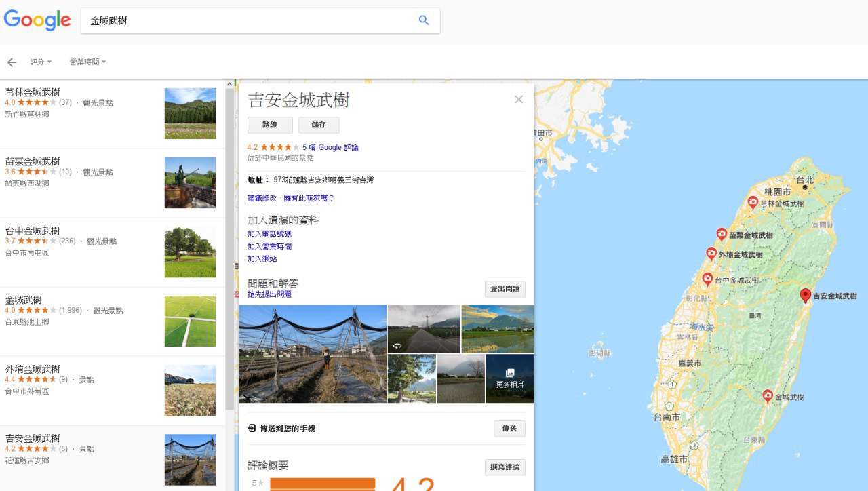
Task: Select the 金城武樹 marker near 台東
Action: click(x=768, y=395)
